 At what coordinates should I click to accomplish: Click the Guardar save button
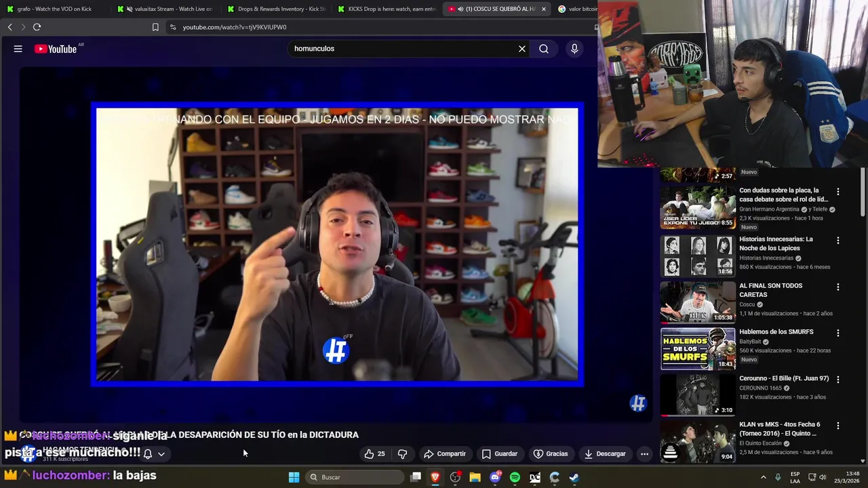pos(499,454)
